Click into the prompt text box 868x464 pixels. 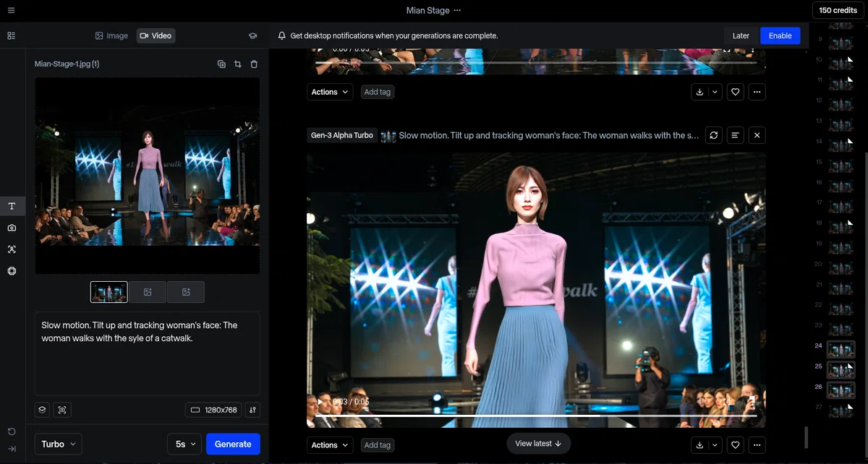coord(148,353)
